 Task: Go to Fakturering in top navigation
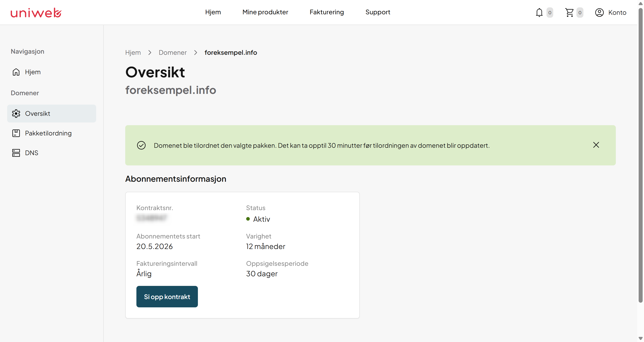[327, 12]
